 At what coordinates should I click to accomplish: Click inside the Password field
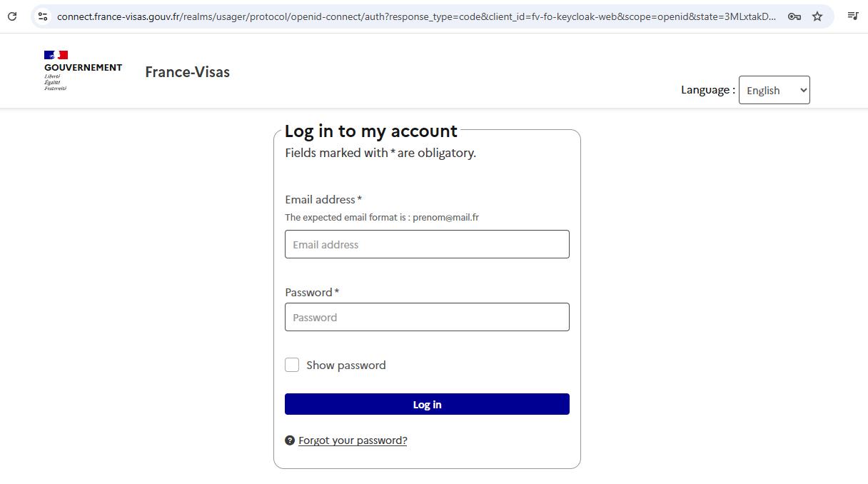[427, 317]
